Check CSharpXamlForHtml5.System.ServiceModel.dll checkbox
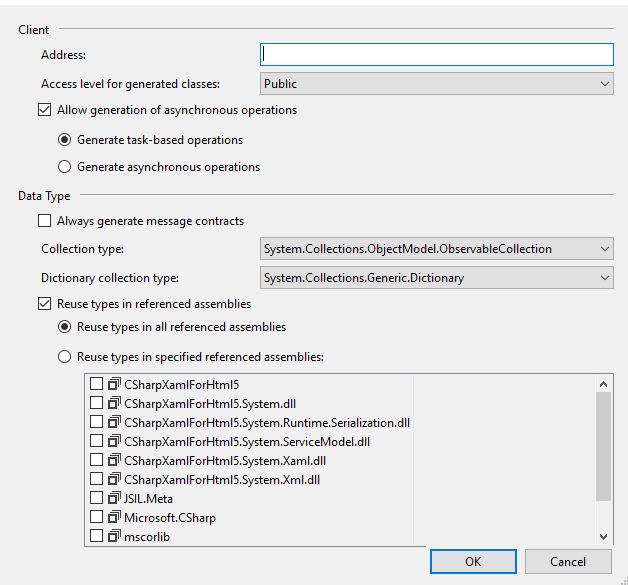 pos(97,440)
